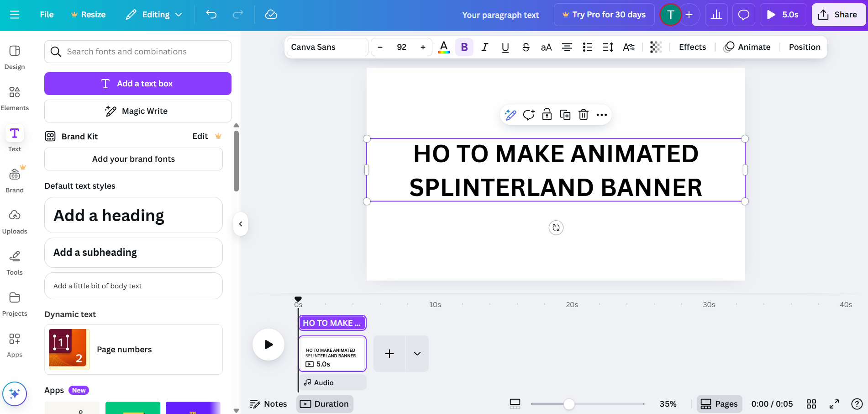The image size is (868, 414).
Task: Open the line spacing options
Action: click(x=608, y=47)
